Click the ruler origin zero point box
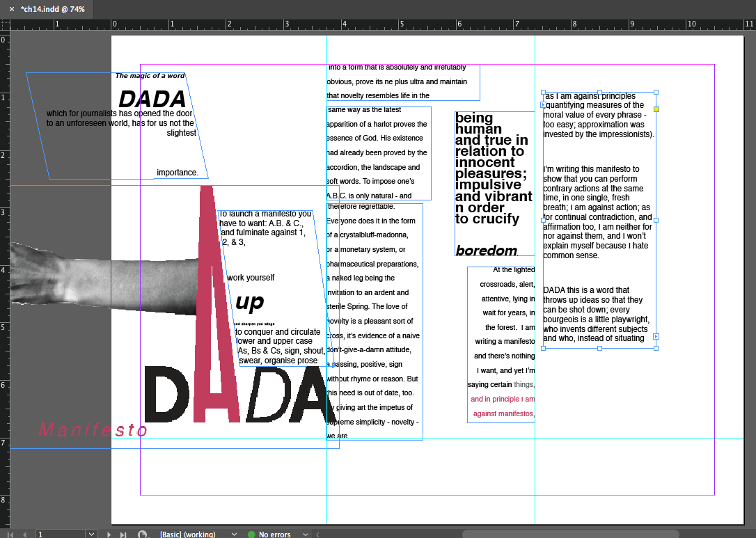The width and height of the screenshot is (756, 538). tap(4, 24)
